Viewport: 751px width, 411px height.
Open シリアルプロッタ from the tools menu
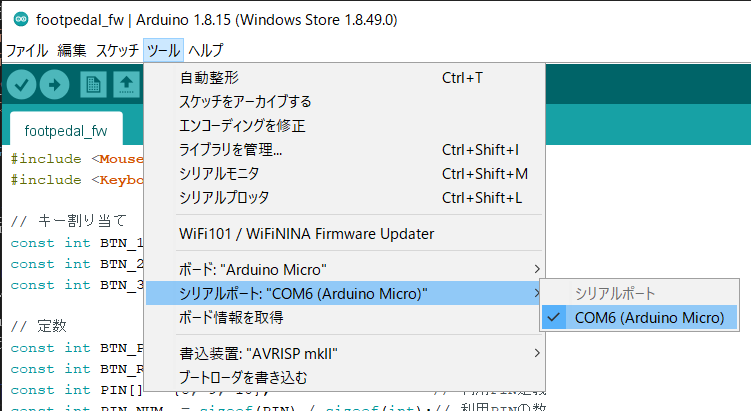pyautogui.click(x=345, y=197)
